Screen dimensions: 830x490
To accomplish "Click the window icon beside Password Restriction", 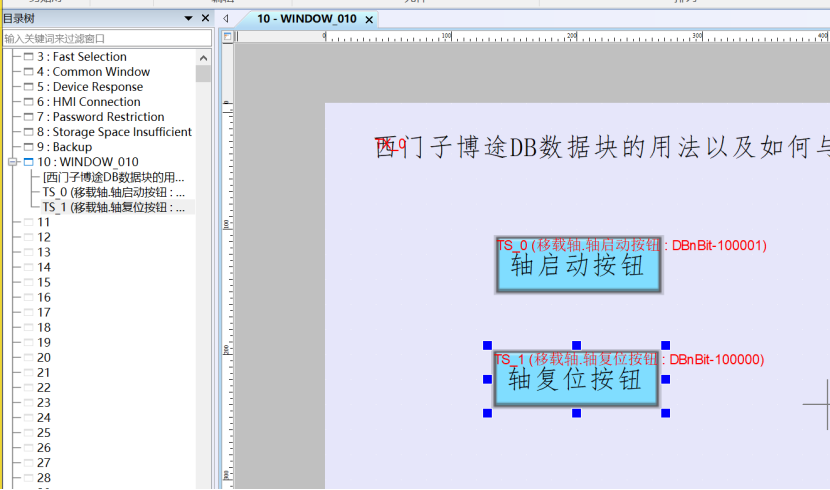I will (x=29, y=117).
